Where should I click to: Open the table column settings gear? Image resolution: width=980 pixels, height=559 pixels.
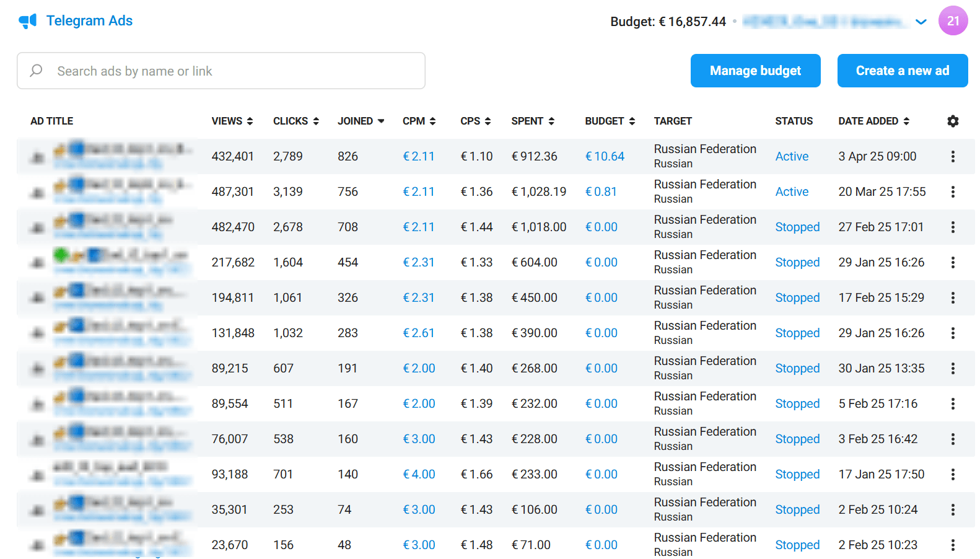(x=953, y=121)
